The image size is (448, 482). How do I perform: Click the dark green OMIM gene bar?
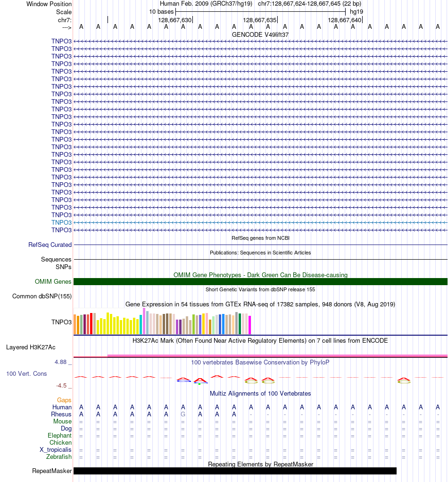coord(260,281)
